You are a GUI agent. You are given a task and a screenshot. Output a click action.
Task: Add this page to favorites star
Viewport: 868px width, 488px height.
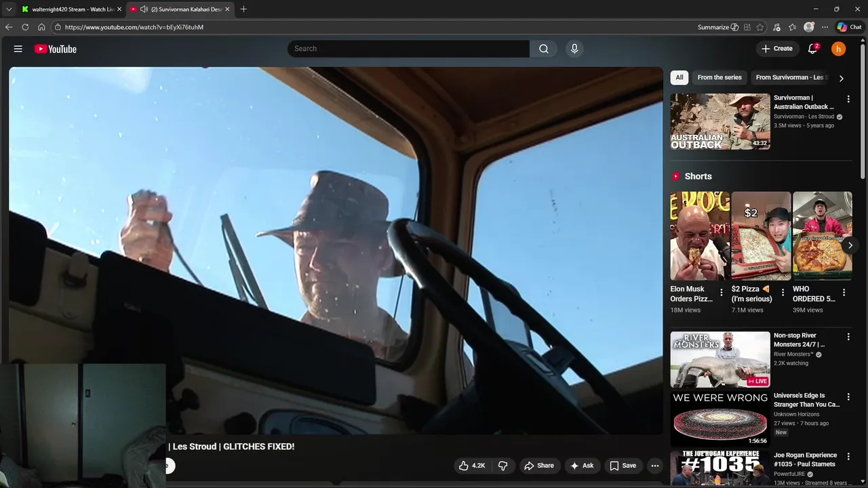click(760, 27)
